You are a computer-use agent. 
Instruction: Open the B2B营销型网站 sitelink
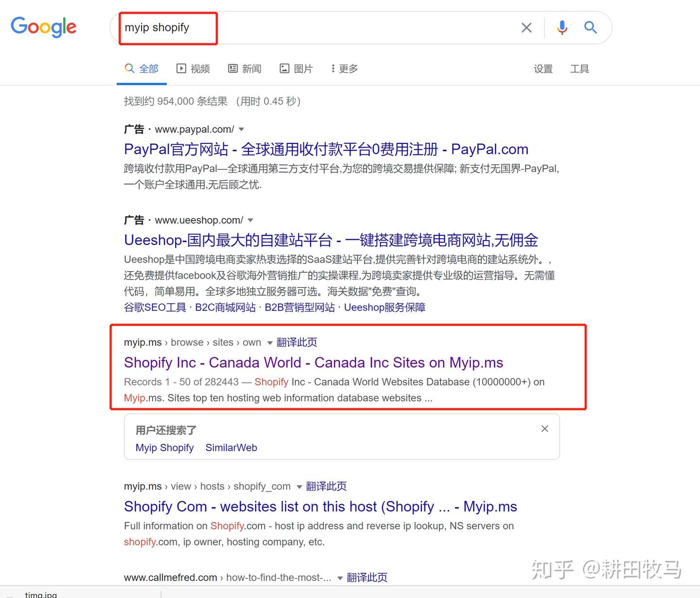[300, 307]
